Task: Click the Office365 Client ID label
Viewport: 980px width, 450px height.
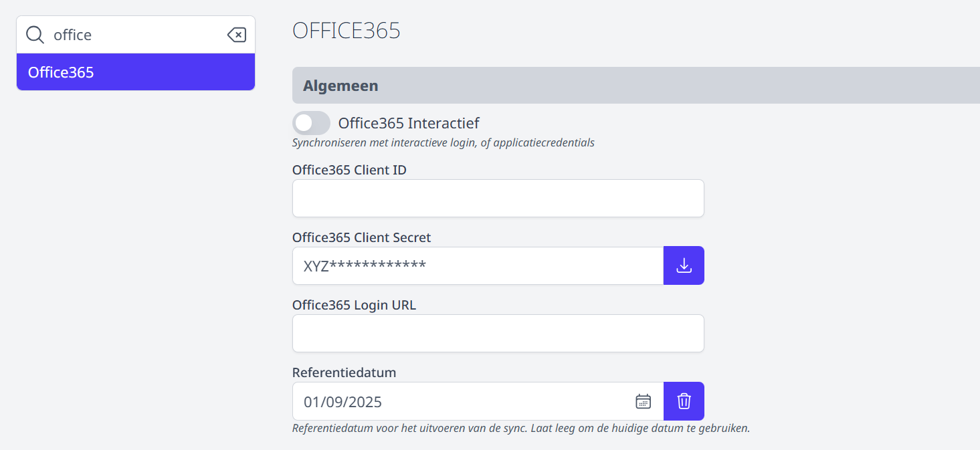Action: coord(349,170)
